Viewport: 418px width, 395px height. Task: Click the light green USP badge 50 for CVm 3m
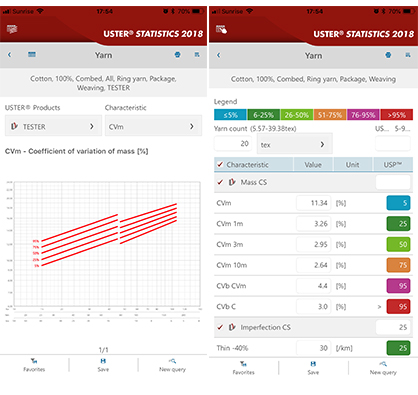pyautogui.click(x=398, y=244)
